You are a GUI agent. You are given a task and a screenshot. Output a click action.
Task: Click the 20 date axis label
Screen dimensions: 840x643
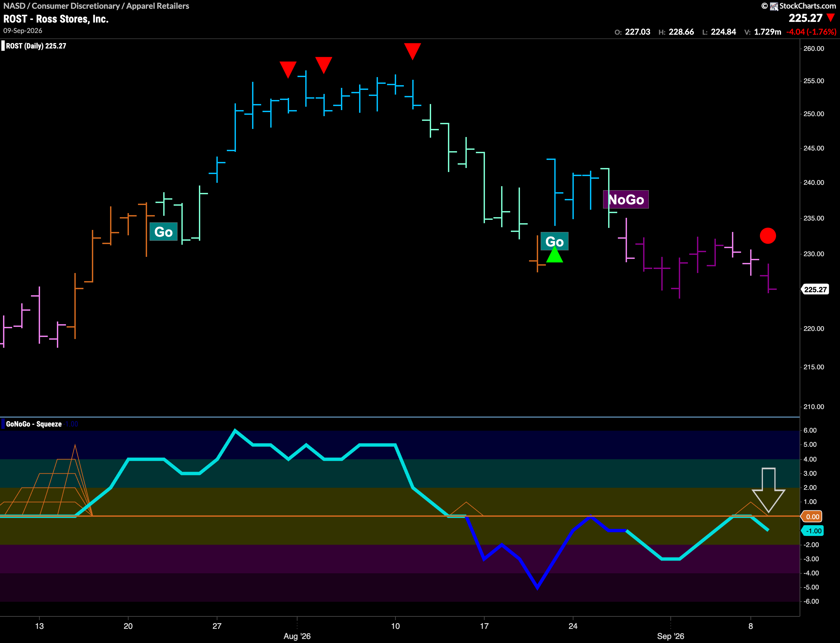[128, 626]
